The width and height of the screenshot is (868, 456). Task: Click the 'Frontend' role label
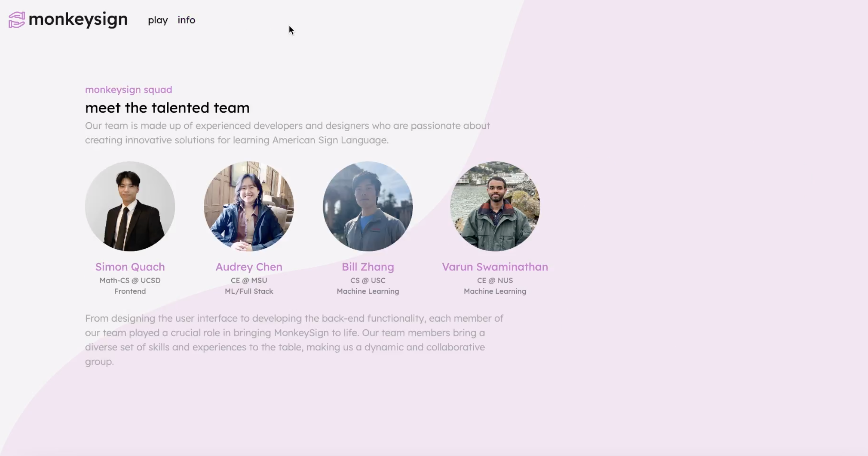[x=130, y=291]
